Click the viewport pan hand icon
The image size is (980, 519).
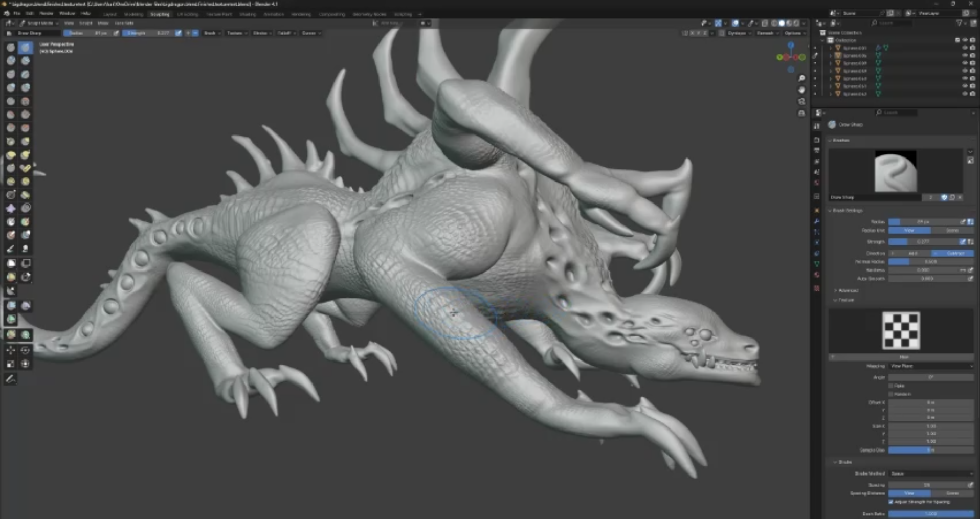pos(801,89)
